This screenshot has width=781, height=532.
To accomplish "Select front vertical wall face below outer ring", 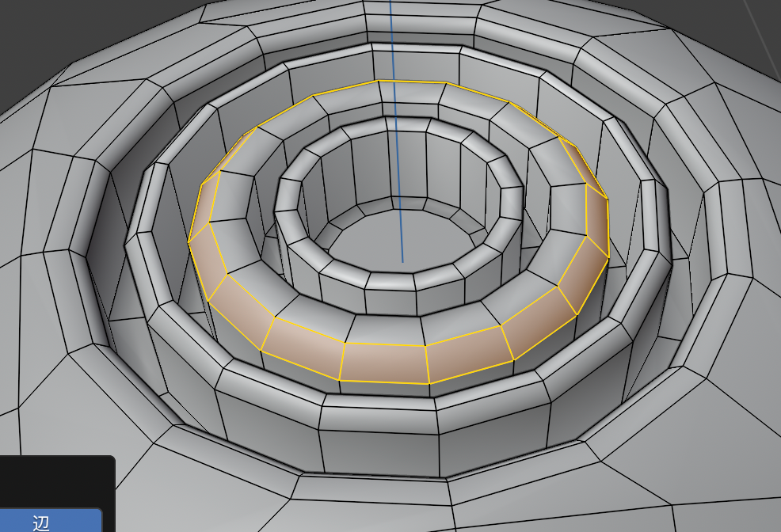I will pos(379,451).
